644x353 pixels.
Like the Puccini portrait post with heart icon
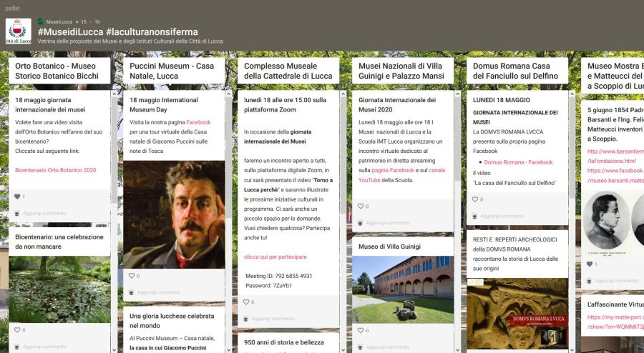132,275
